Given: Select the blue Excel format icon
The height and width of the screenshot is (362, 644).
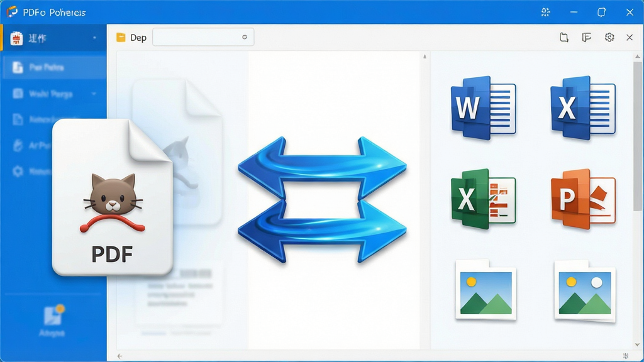Looking at the screenshot, I should click(583, 108).
